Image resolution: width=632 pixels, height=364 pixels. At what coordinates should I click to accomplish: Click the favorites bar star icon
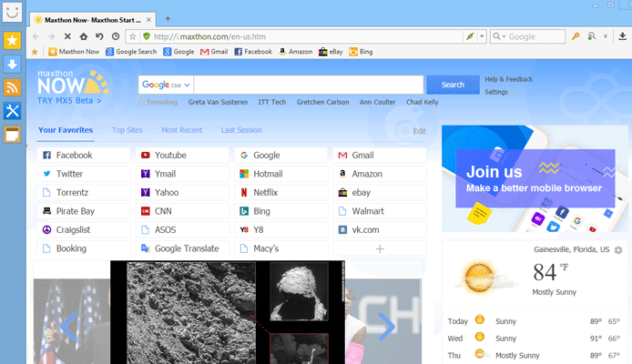(x=35, y=52)
